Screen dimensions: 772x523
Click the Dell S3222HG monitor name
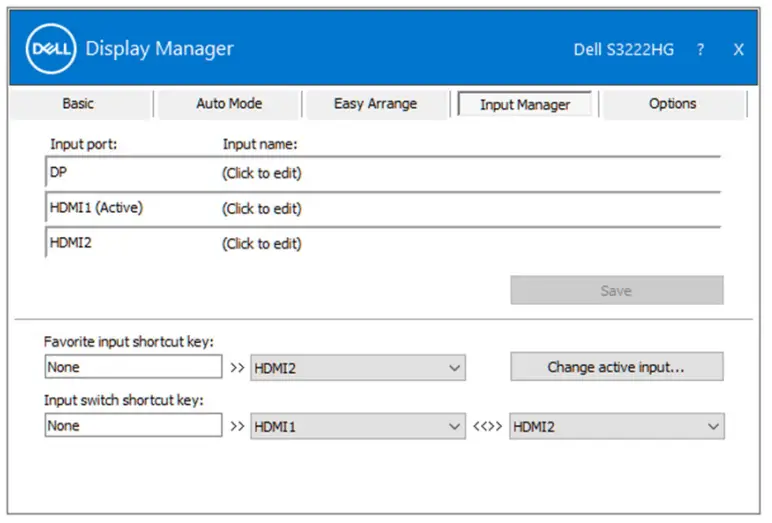coord(624,49)
